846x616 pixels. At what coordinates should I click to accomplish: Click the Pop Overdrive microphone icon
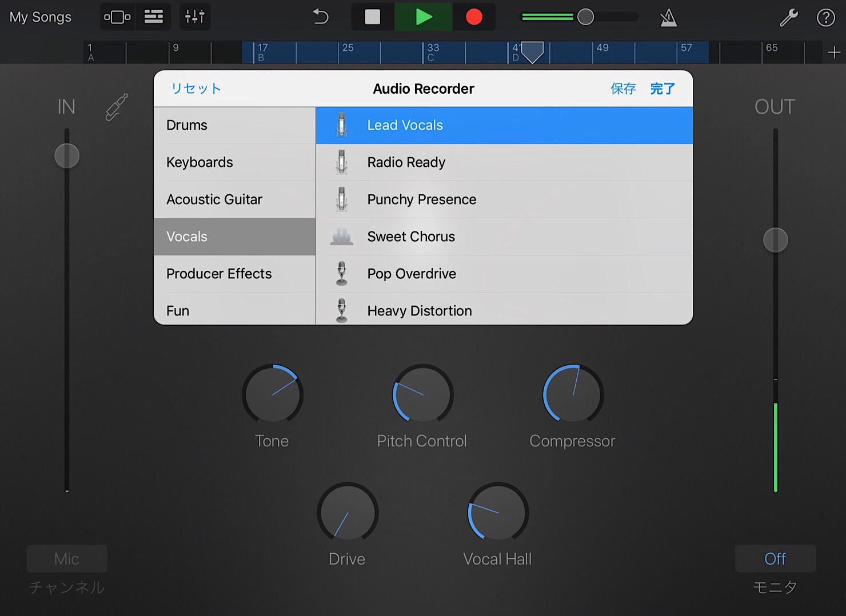tap(342, 274)
